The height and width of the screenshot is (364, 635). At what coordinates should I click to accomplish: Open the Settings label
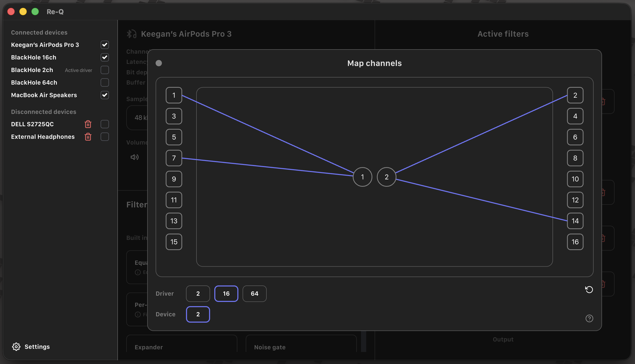(x=37, y=347)
